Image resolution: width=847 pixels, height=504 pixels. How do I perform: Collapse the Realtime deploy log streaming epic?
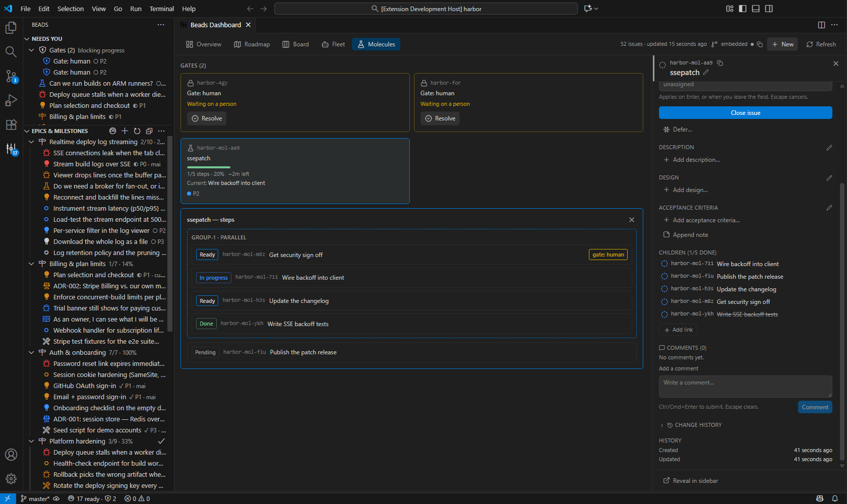point(31,142)
